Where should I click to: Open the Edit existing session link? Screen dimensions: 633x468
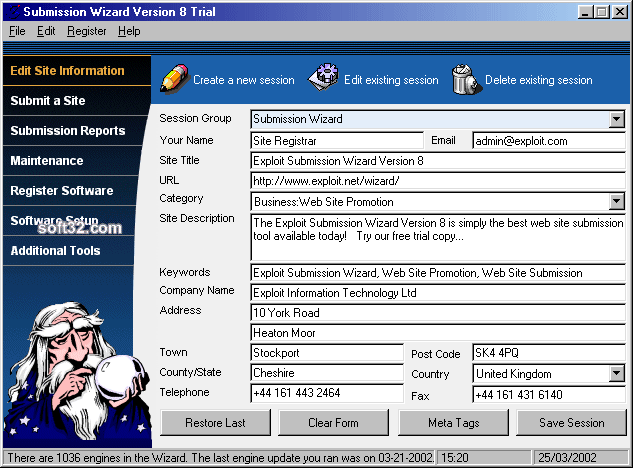tap(391, 80)
